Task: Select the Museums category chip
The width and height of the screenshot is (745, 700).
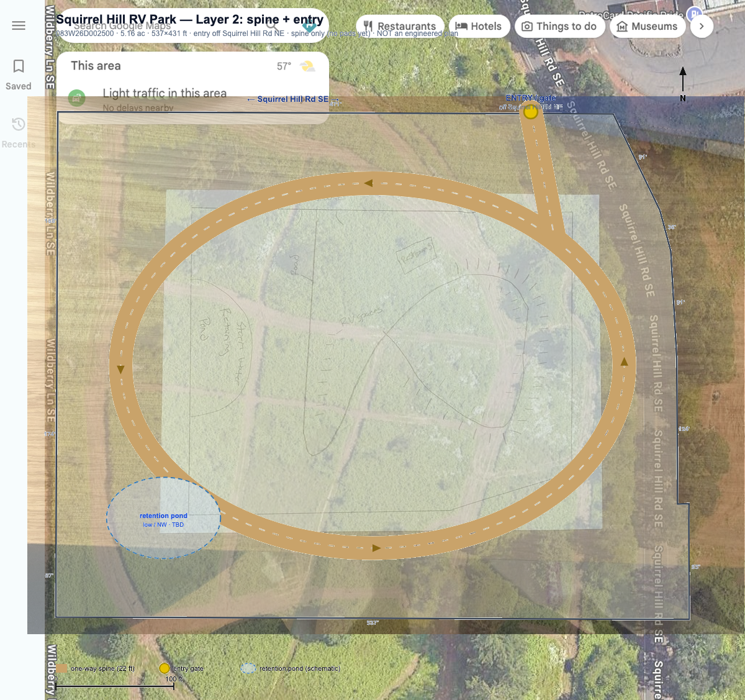Action: (648, 26)
